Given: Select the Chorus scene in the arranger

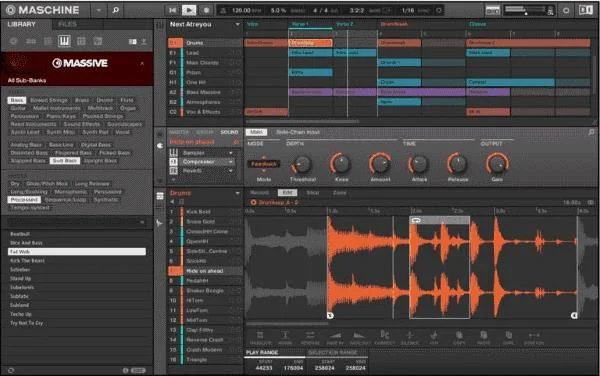Looking at the screenshot, I should [478, 24].
